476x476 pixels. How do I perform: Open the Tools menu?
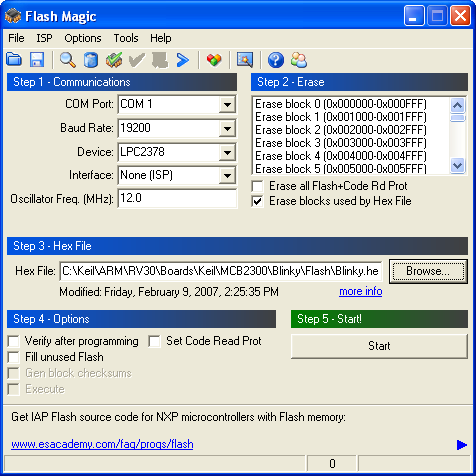(126, 38)
